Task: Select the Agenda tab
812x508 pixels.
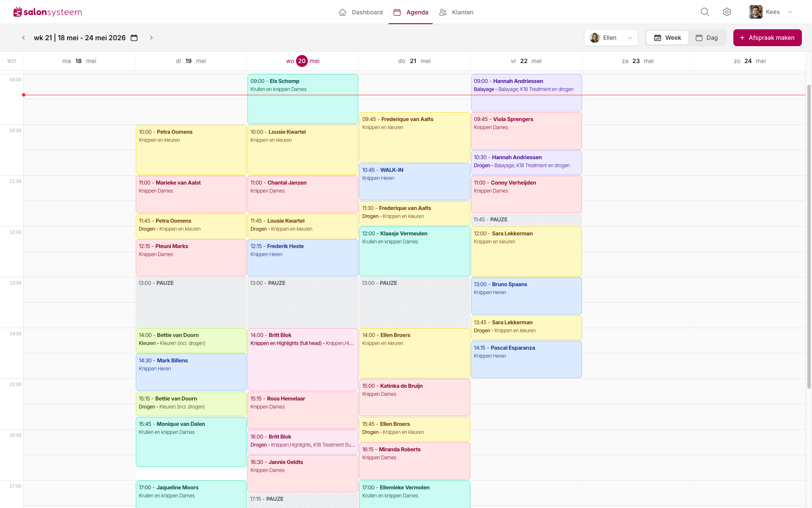Action: [x=411, y=12]
